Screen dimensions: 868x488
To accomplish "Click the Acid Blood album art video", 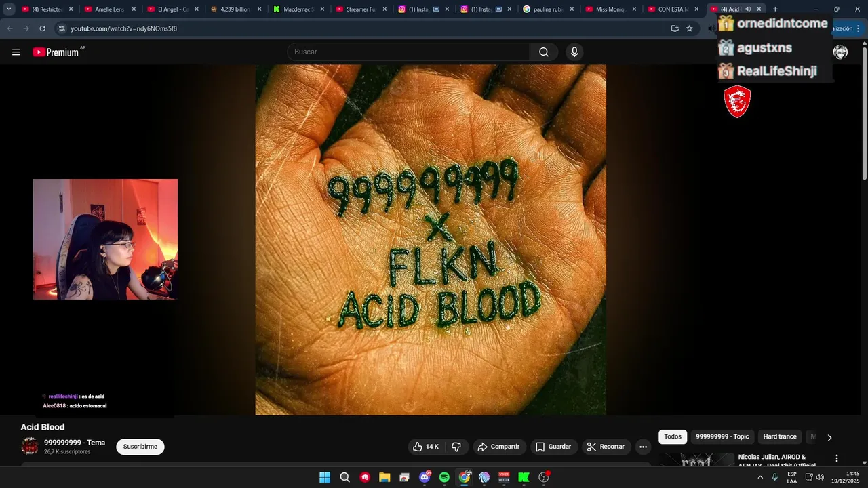I will [431, 240].
